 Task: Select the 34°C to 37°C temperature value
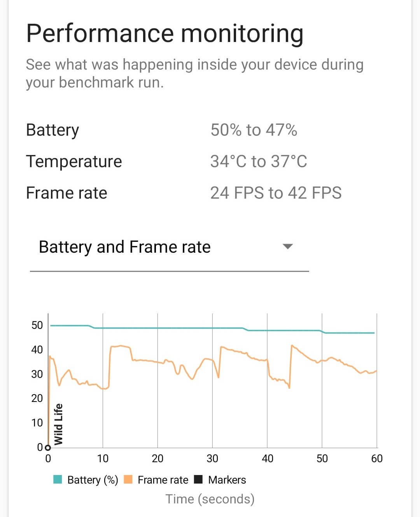pyautogui.click(x=259, y=161)
